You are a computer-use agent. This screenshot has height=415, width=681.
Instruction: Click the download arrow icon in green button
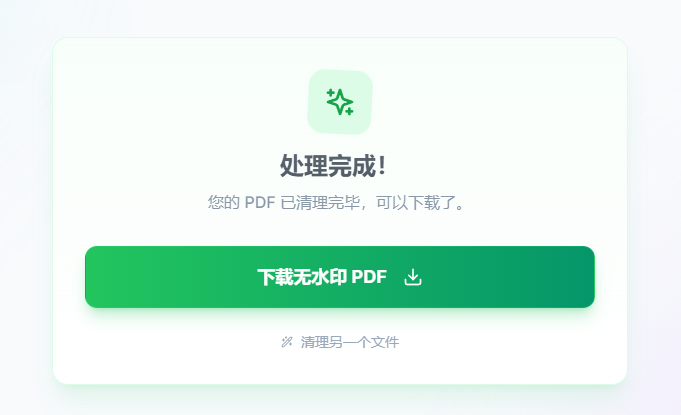(x=413, y=277)
